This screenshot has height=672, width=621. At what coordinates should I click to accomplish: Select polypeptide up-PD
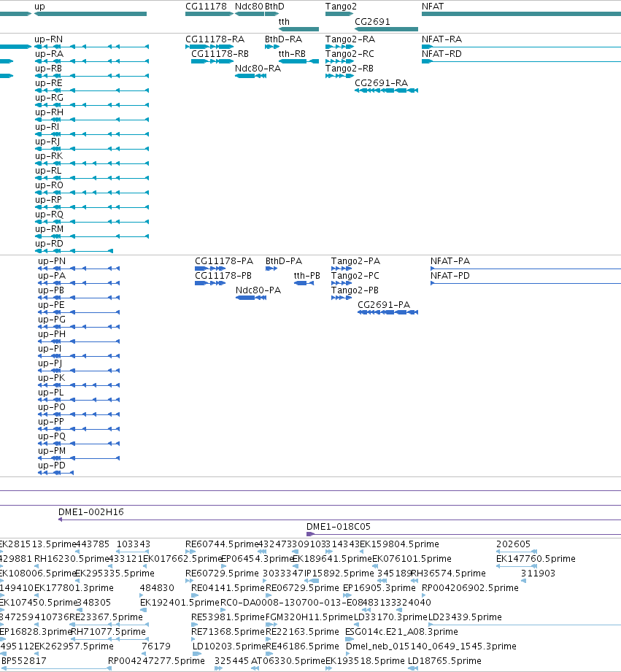click(x=55, y=473)
